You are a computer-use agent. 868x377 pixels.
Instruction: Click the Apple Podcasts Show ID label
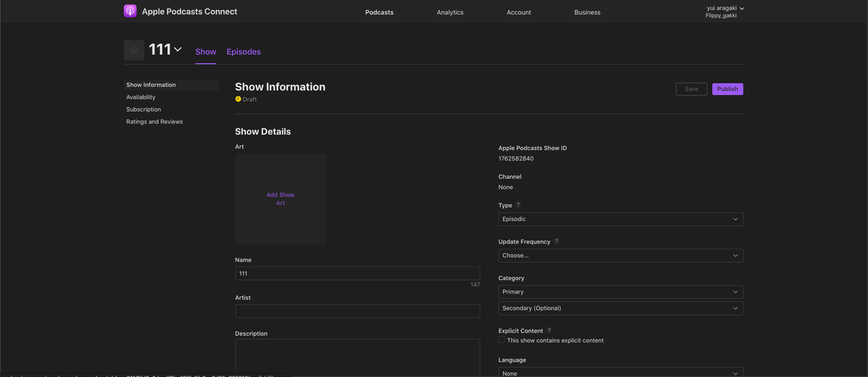click(532, 148)
